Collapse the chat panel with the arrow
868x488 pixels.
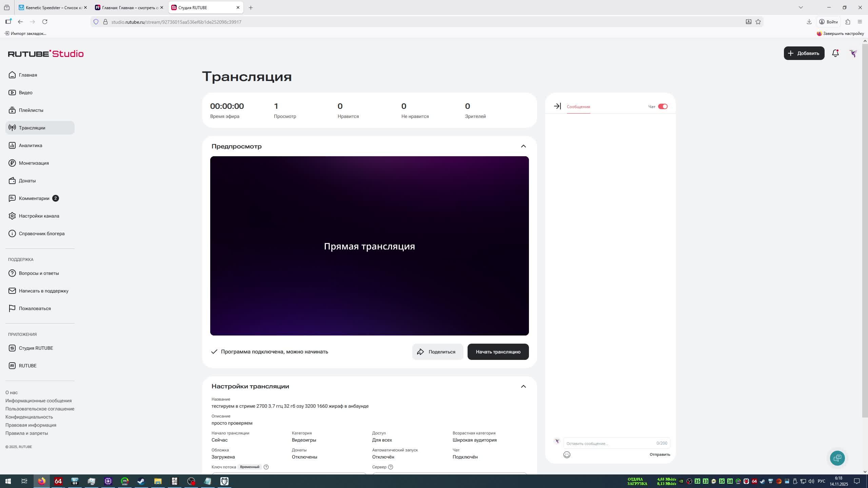[557, 106]
